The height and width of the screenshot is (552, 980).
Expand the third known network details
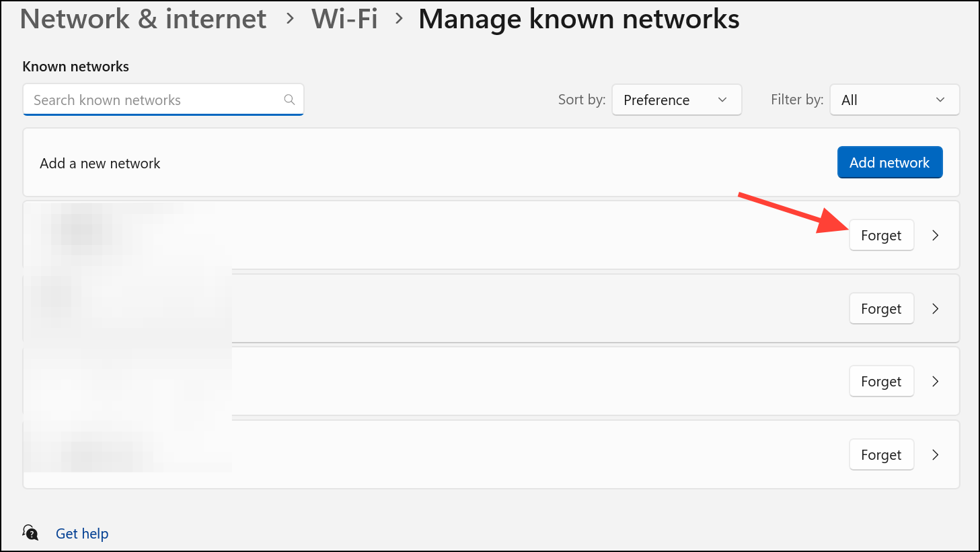(x=935, y=382)
